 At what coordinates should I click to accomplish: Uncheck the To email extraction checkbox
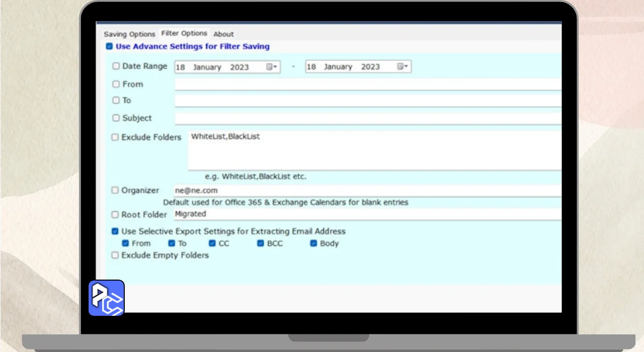[x=172, y=243]
